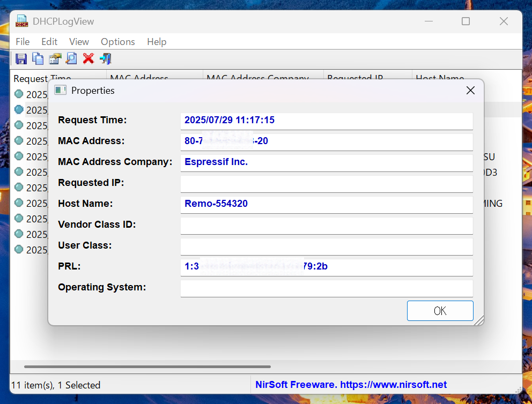
Task: Open the Options menu
Action: [x=118, y=42]
